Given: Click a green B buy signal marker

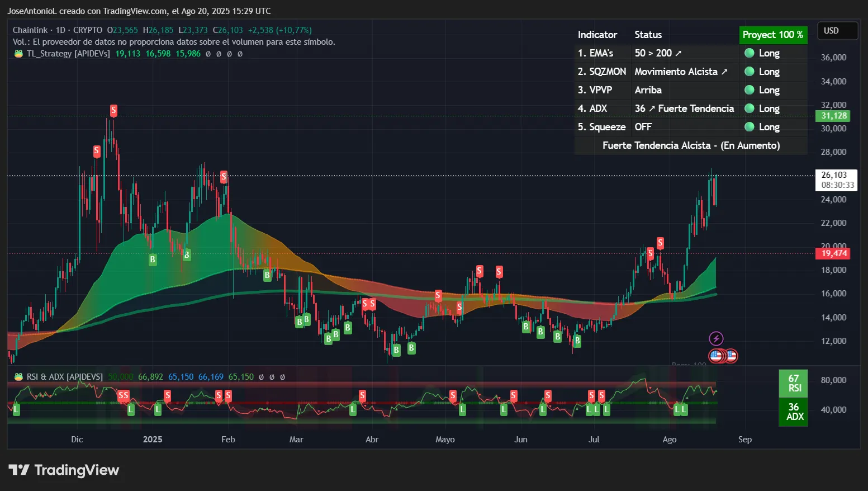Looking at the screenshot, I should tap(152, 259).
